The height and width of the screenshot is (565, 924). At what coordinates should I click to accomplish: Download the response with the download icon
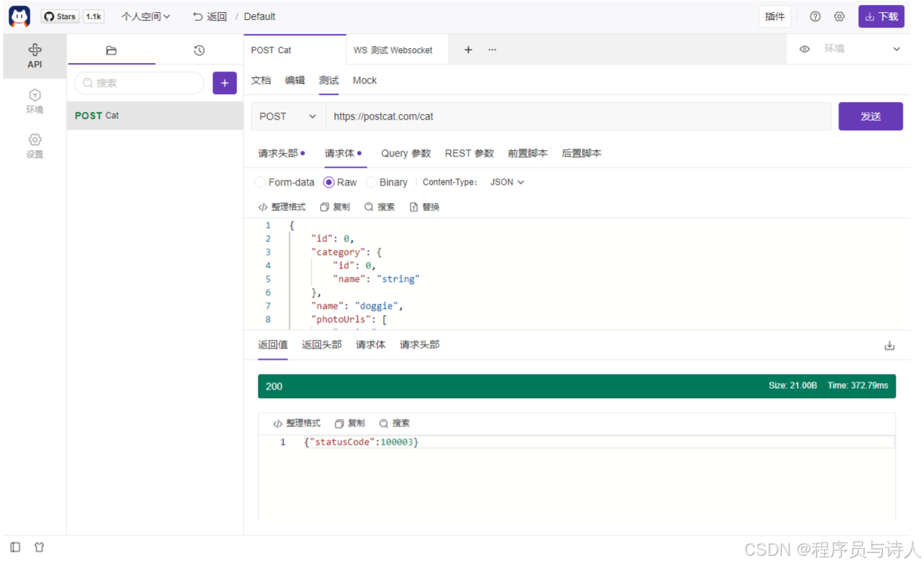click(x=889, y=346)
